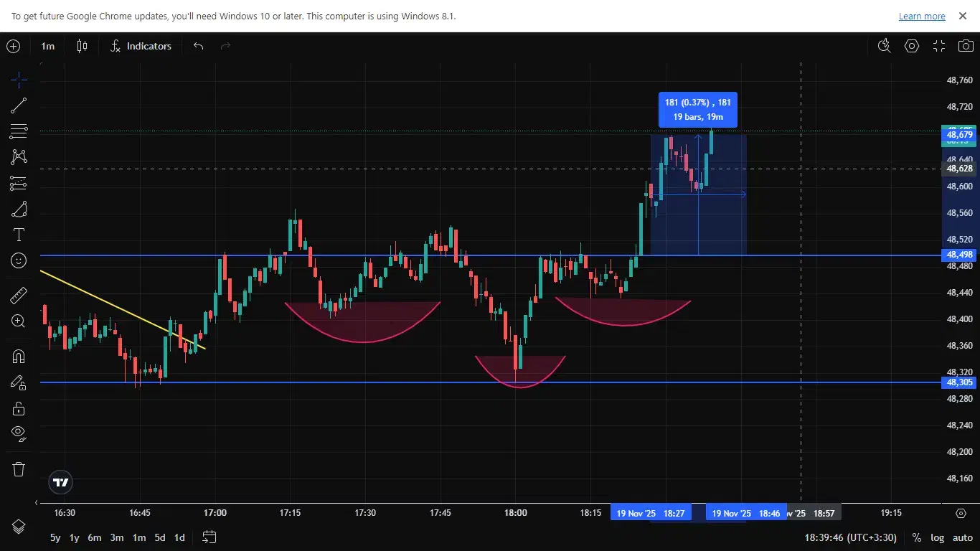Select the text annotation tool

pyautogui.click(x=19, y=235)
